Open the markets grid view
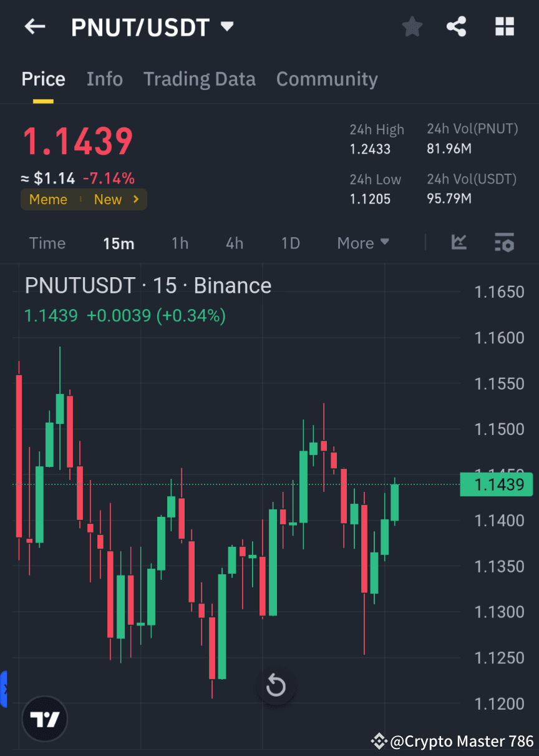 (504, 26)
